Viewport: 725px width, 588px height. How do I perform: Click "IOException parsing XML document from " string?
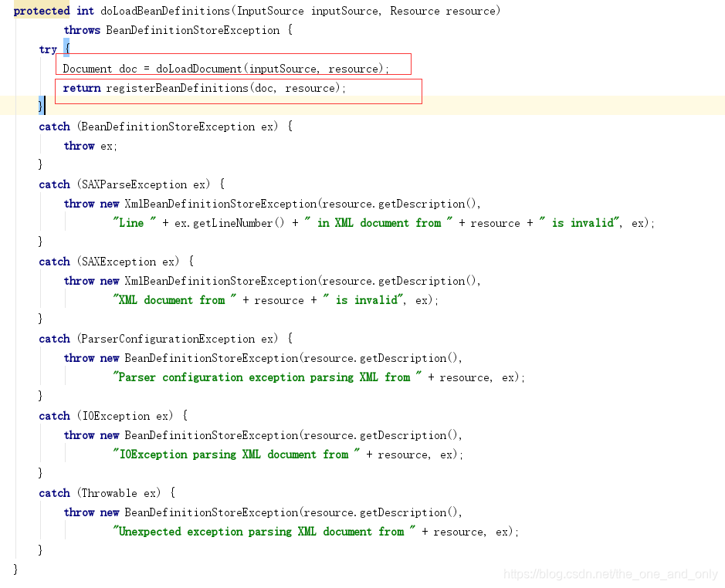pyautogui.click(x=236, y=455)
